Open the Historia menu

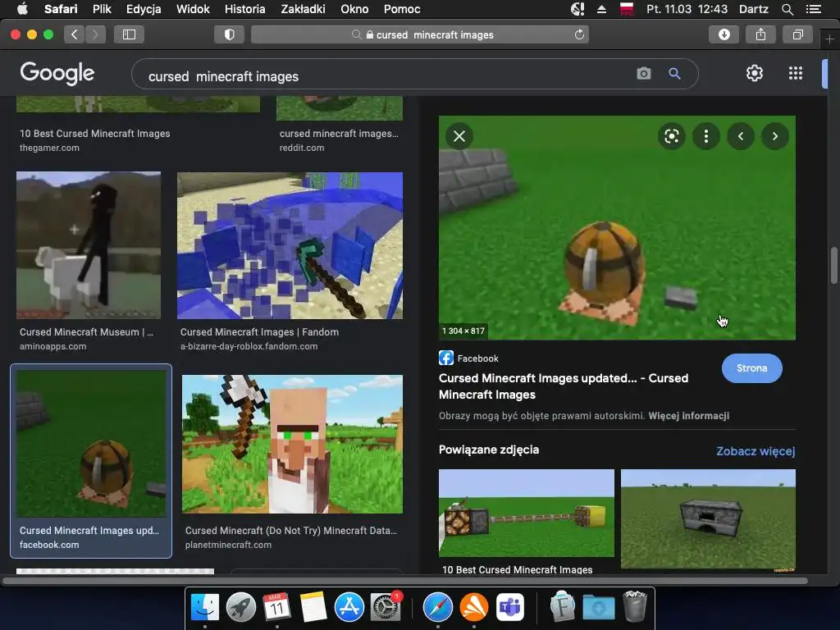click(244, 9)
